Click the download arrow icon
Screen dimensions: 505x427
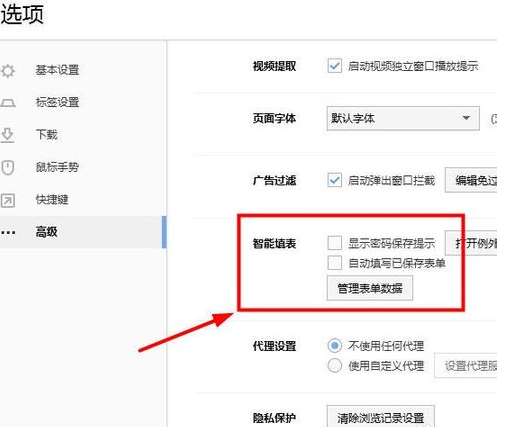pyautogui.click(x=7, y=135)
